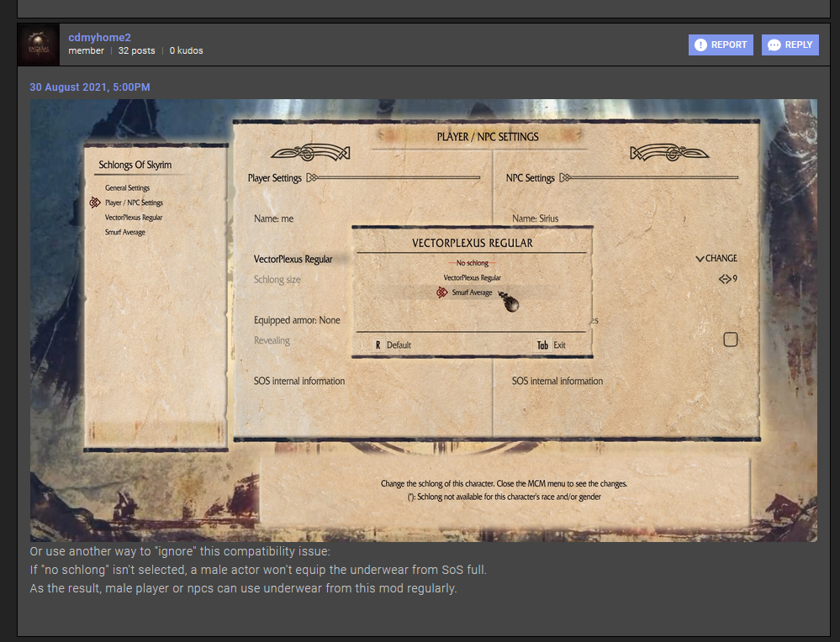This screenshot has width=840, height=642.
Task: Open the CHANGE dropdown under NPC Settings
Action: (716, 259)
